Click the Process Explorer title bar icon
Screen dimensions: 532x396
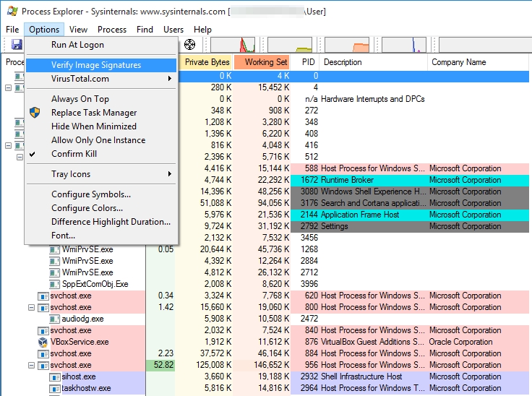(x=10, y=12)
